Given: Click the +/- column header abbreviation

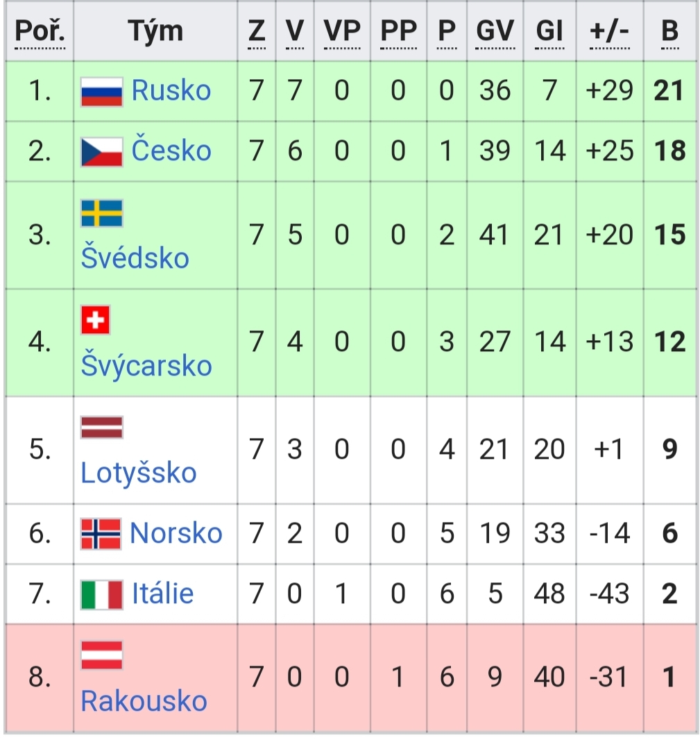Looking at the screenshot, I should 609,32.
